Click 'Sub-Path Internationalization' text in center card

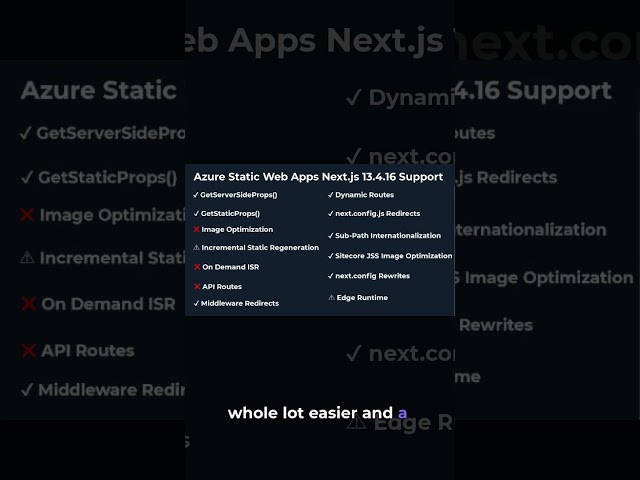tap(388, 236)
